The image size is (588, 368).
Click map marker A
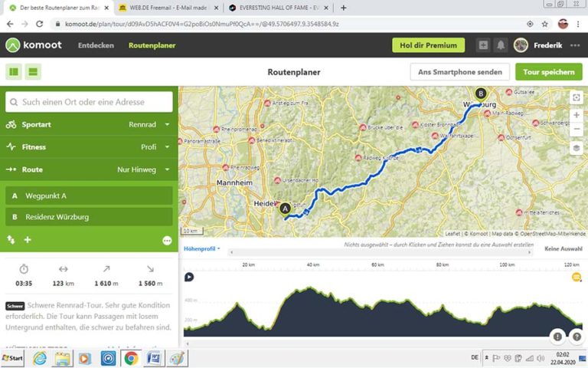pos(285,209)
